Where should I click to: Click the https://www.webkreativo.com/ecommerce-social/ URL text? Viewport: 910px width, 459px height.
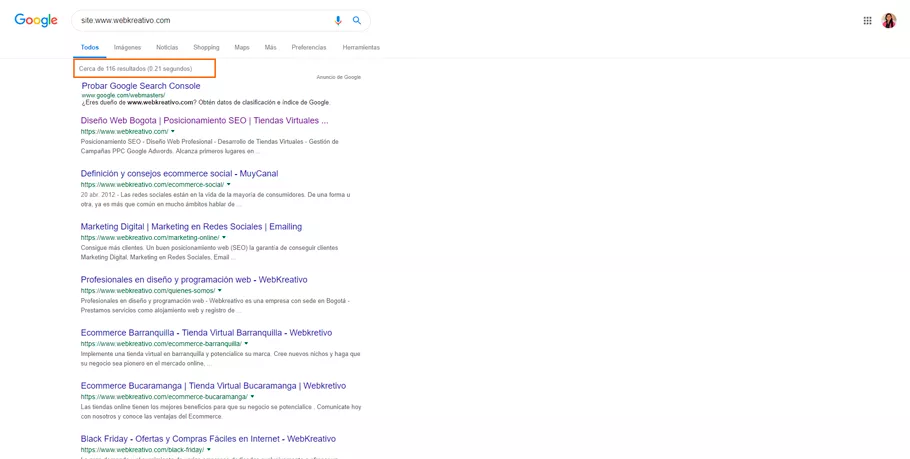click(152, 185)
